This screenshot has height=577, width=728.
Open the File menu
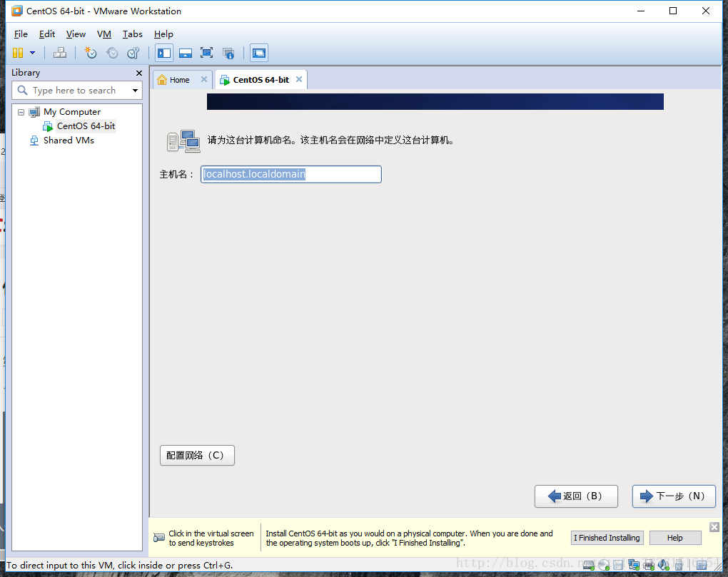pos(21,34)
